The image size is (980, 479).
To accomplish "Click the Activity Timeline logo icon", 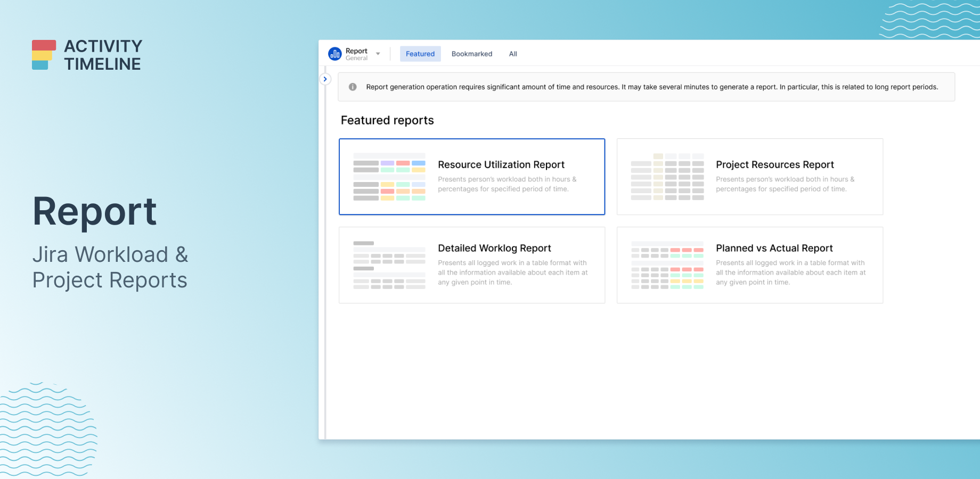I will tap(44, 55).
